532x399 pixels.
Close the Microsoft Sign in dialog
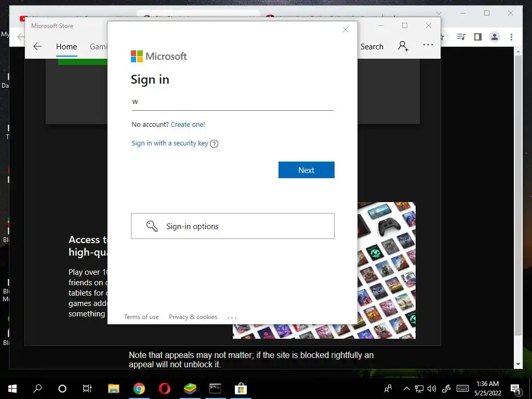coord(345,30)
